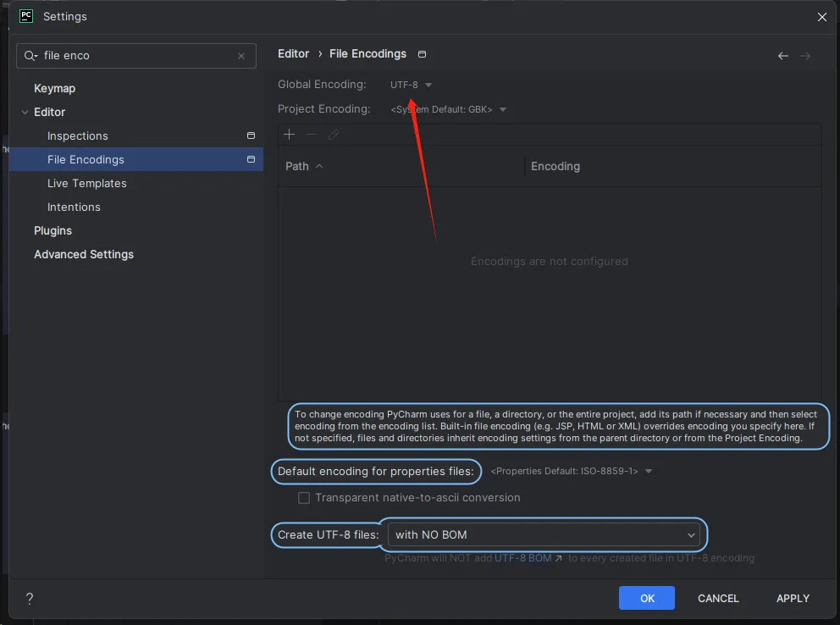Open the Project Encoding System Default GBK dropdown
Viewport: 840px width, 625px height.
pos(449,109)
